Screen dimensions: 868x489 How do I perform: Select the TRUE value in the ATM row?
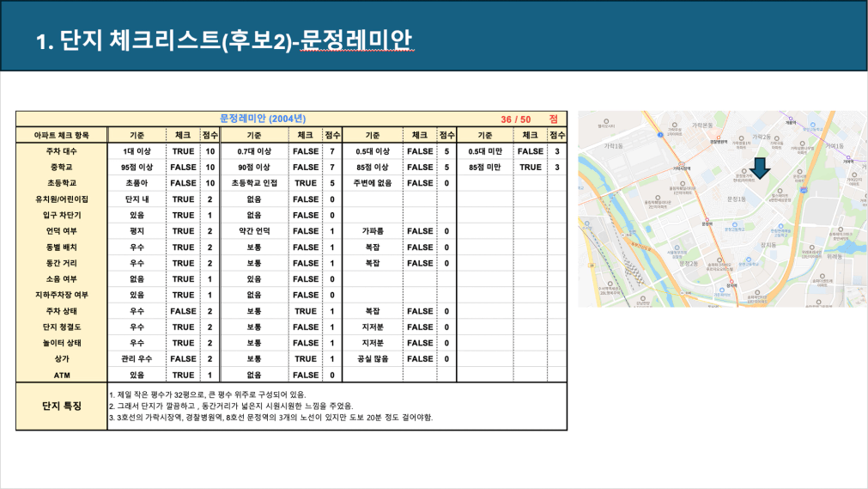click(183, 376)
